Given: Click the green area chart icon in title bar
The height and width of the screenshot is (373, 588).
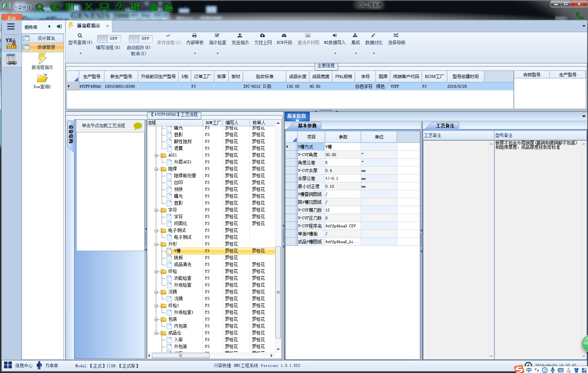Looking at the screenshot, I should 169,7.
